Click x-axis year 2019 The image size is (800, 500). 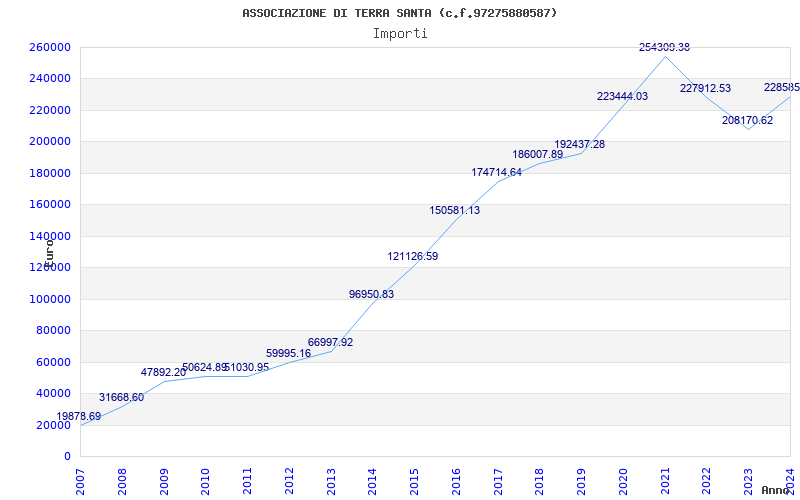click(582, 482)
